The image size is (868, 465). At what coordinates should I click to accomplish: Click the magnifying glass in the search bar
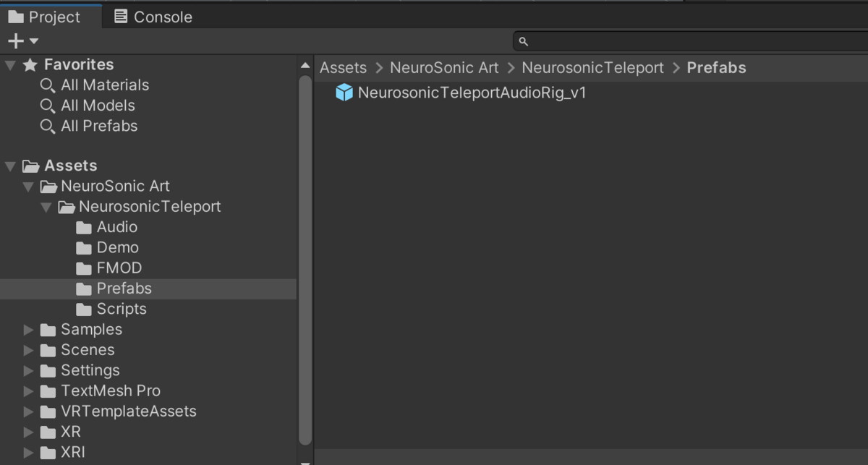[x=523, y=41]
